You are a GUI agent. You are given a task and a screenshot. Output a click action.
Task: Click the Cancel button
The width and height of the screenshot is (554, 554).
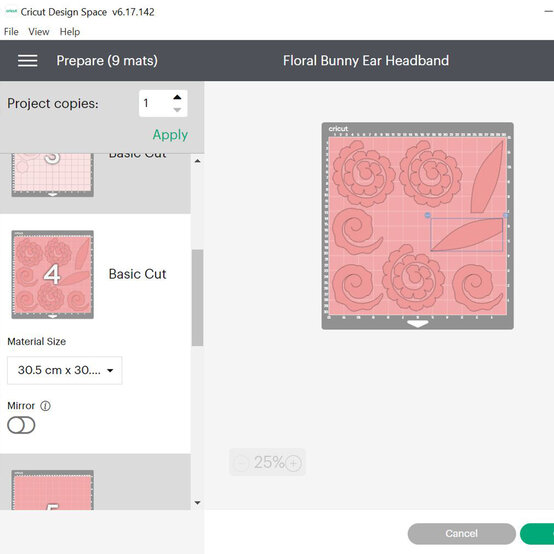point(461,534)
